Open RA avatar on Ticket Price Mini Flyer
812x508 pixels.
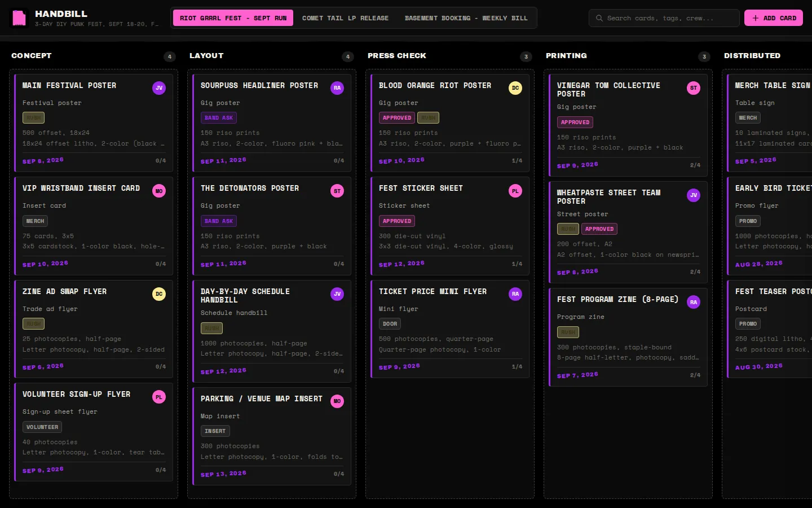pos(515,294)
